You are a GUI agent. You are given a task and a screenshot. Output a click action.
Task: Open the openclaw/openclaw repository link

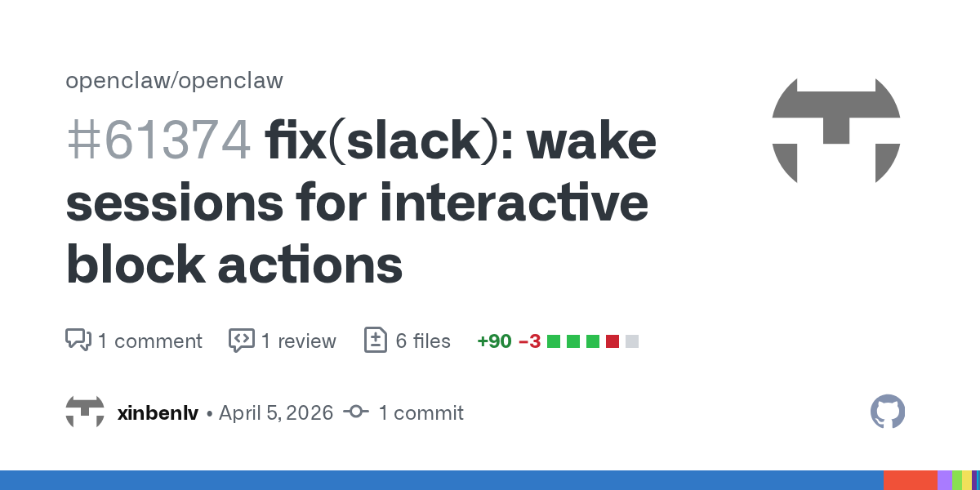(174, 81)
